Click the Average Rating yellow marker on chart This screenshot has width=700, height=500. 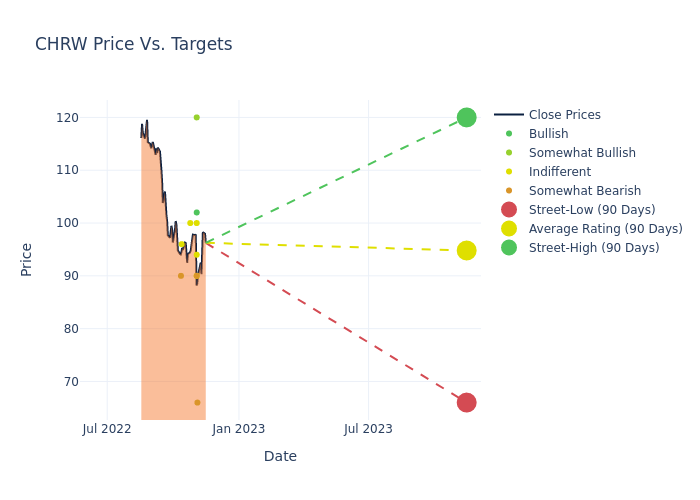[x=466, y=250]
